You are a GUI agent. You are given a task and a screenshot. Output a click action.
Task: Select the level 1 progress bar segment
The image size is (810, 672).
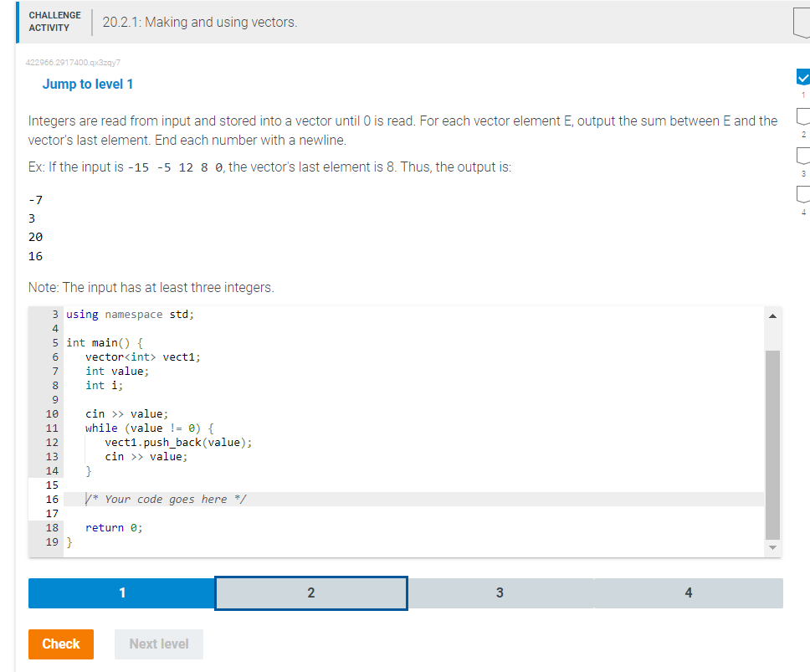point(122,592)
